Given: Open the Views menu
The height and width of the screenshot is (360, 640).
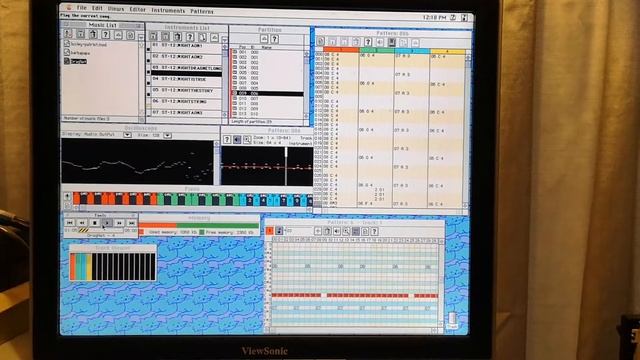Looking at the screenshot, I should point(116,9).
